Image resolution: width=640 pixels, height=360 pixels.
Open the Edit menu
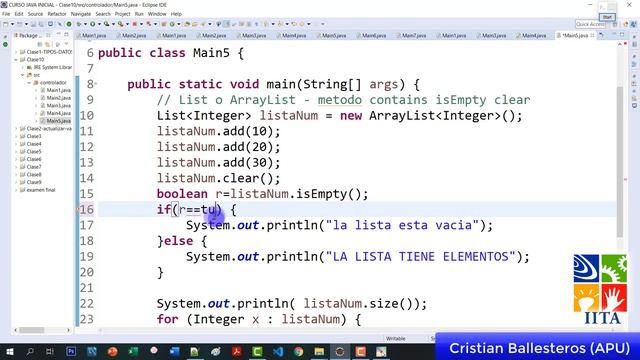pyautogui.click(x=19, y=14)
